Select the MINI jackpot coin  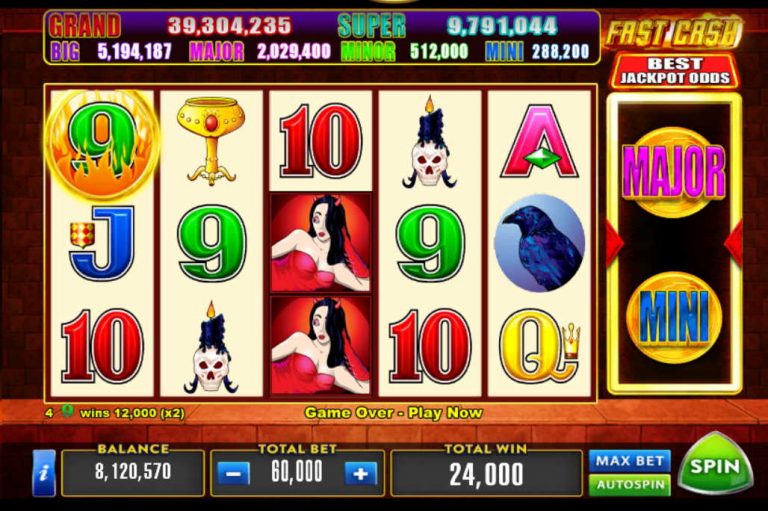[673, 317]
